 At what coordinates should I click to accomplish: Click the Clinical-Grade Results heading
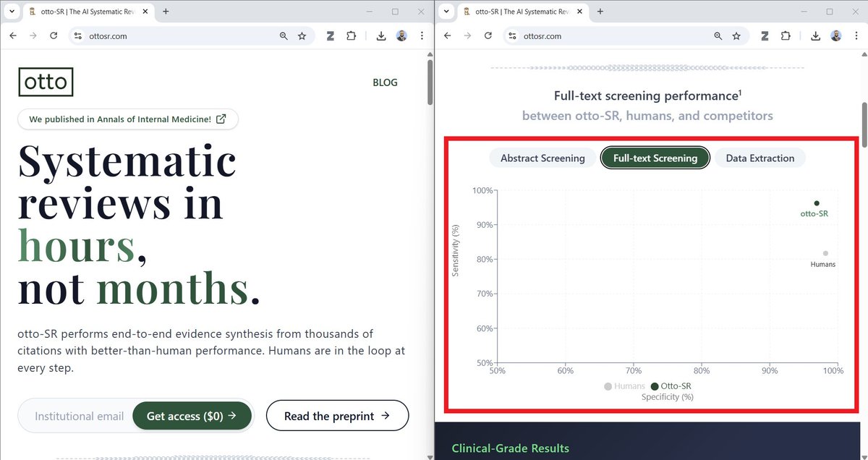pos(510,448)
